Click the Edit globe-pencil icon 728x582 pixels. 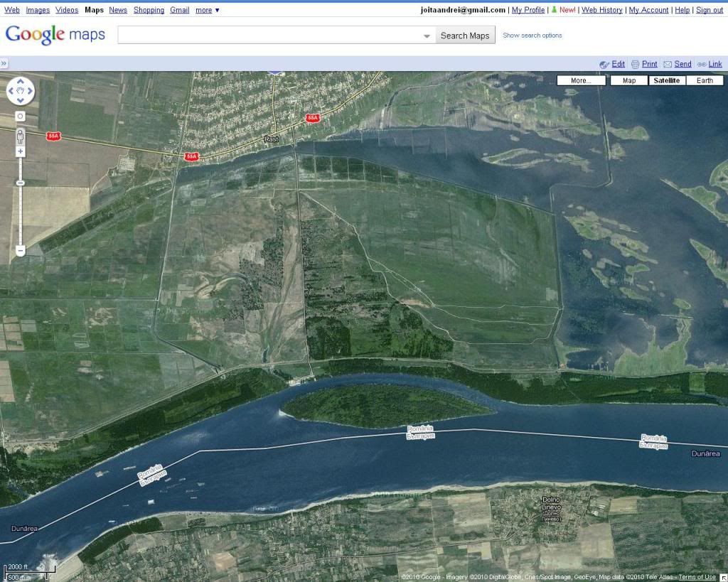pos(604,65)
